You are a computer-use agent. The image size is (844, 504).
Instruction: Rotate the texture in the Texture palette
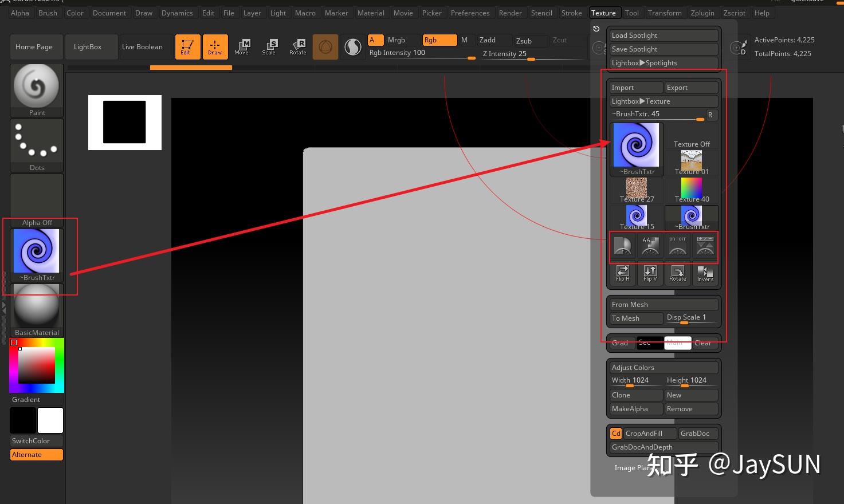click(678, 274)
